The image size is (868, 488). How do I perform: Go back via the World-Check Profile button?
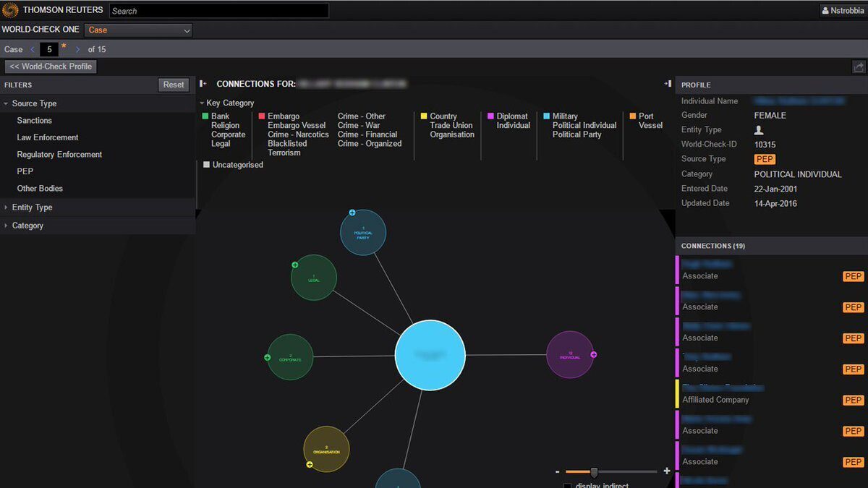51,67
